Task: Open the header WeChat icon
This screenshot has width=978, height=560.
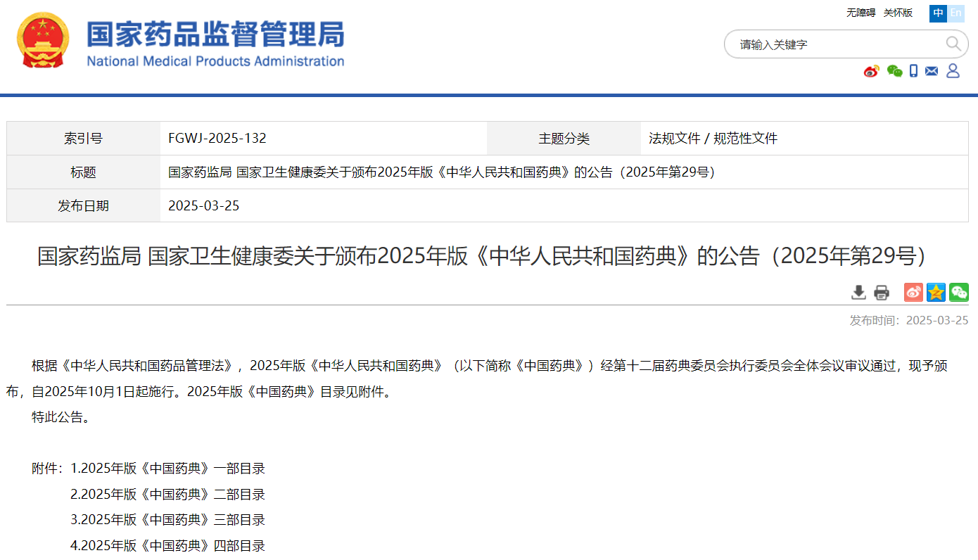Action: pyautogui.click(x=894, y=71)
